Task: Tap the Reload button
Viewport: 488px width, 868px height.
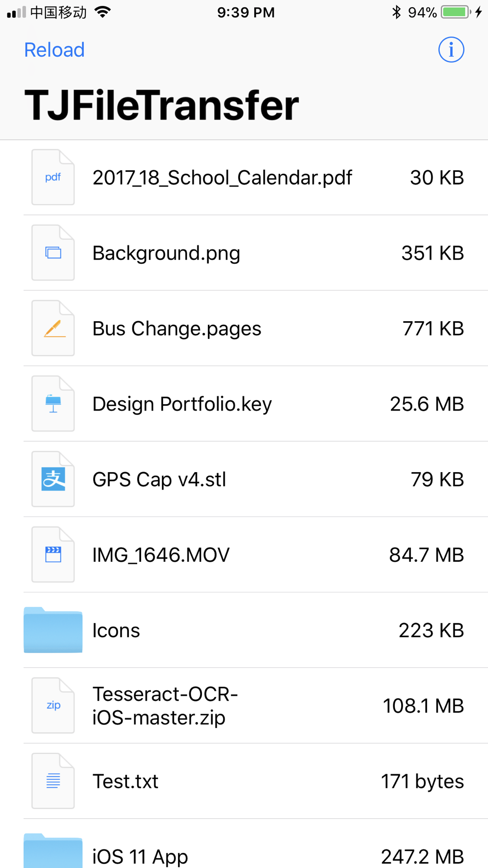Action: [54, 50]
